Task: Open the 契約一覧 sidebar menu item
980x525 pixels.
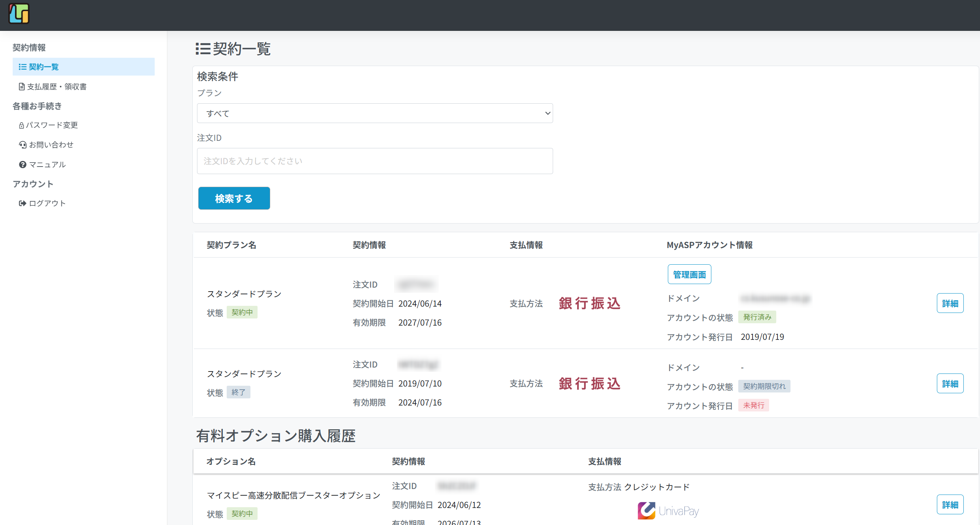Action: click(83, 66)
